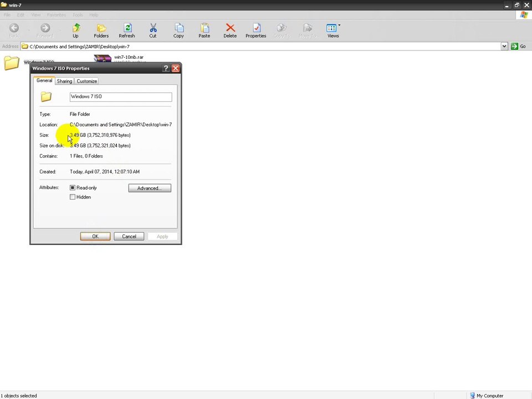Viewport: 532px width, 399px height.
Task: Click My Computer in the status bar
Action: [x=487, y=396]
